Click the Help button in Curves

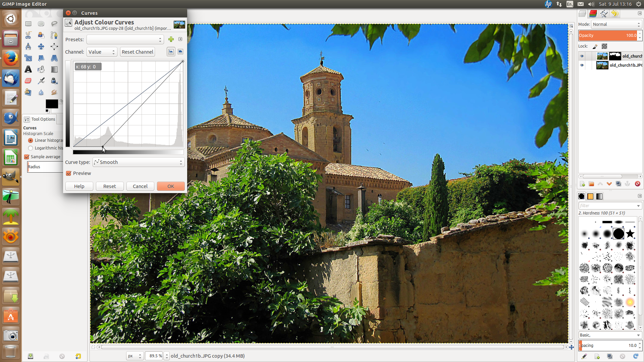click(x=79, y=186)
